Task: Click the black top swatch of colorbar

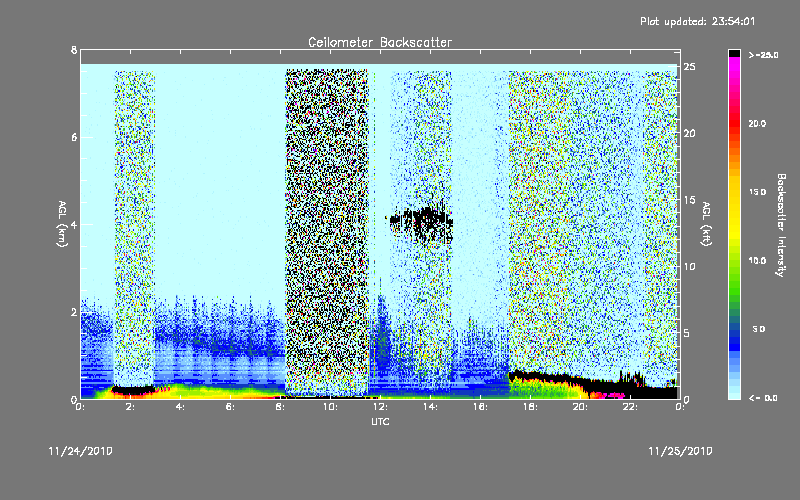Action: [x=734, y=53]
